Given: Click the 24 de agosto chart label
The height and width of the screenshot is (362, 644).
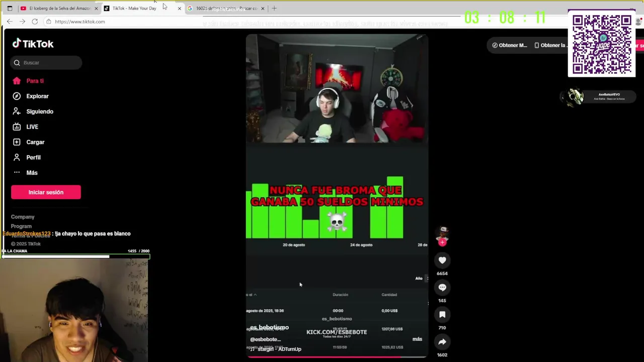Looking at the screenshot, I should pyautogui.click(x=361, y=245).
